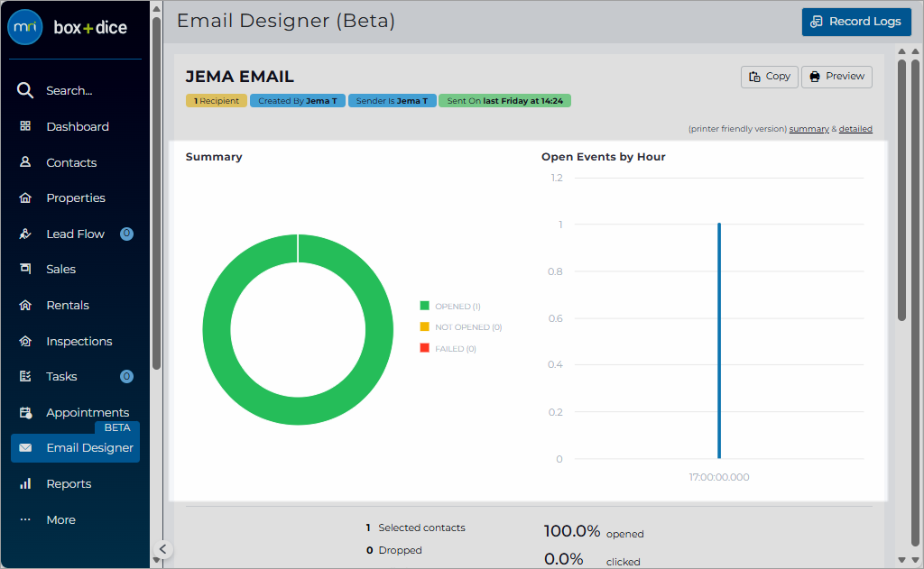924x569 pixels.
Task: Open the Search magnifier icon
Action: (24, 90)
